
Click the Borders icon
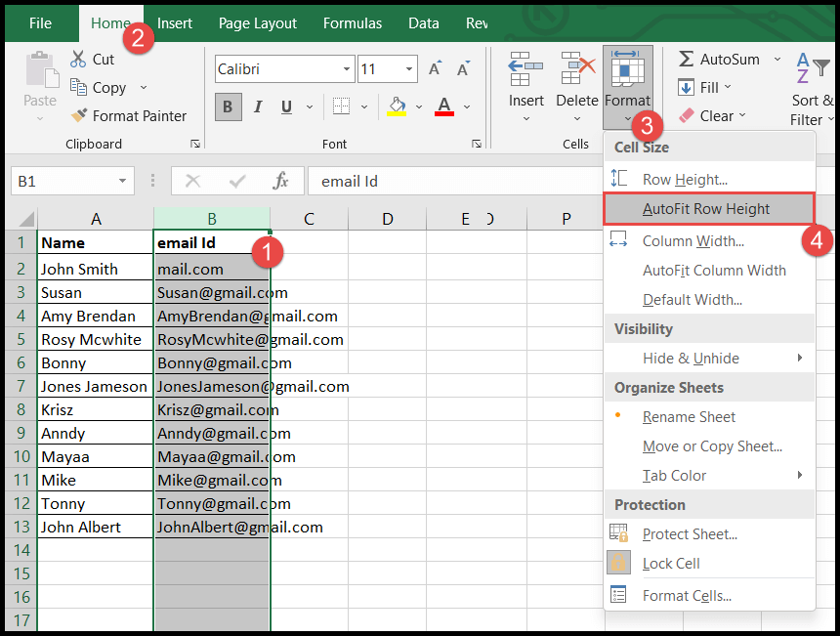(341, 106)
